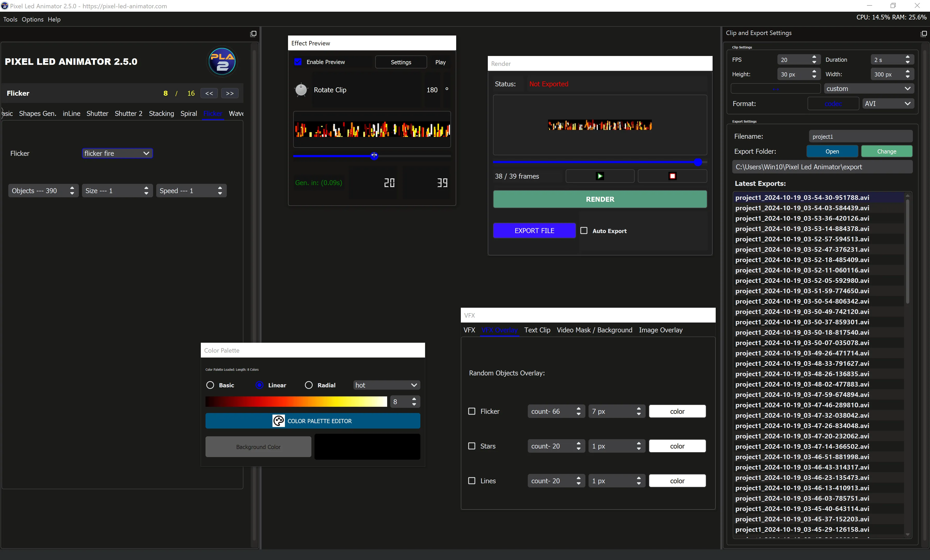
Task: Click the black background color swatch
Action: 367,447
